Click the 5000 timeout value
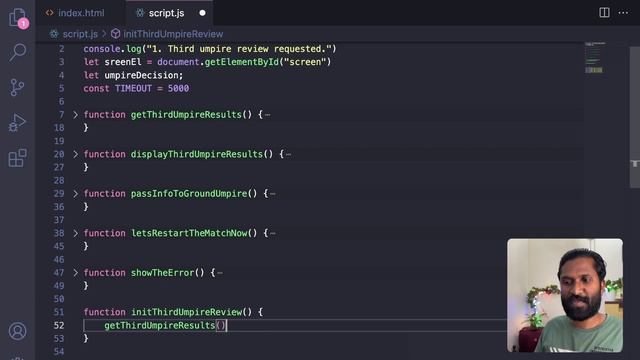This screenshot has height=360, width=640. pyautogui.click(x=178, y=89)
